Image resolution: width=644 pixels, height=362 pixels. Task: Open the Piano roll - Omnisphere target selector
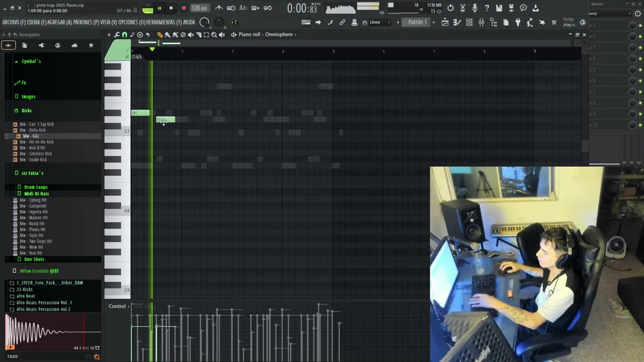[266, 35]
